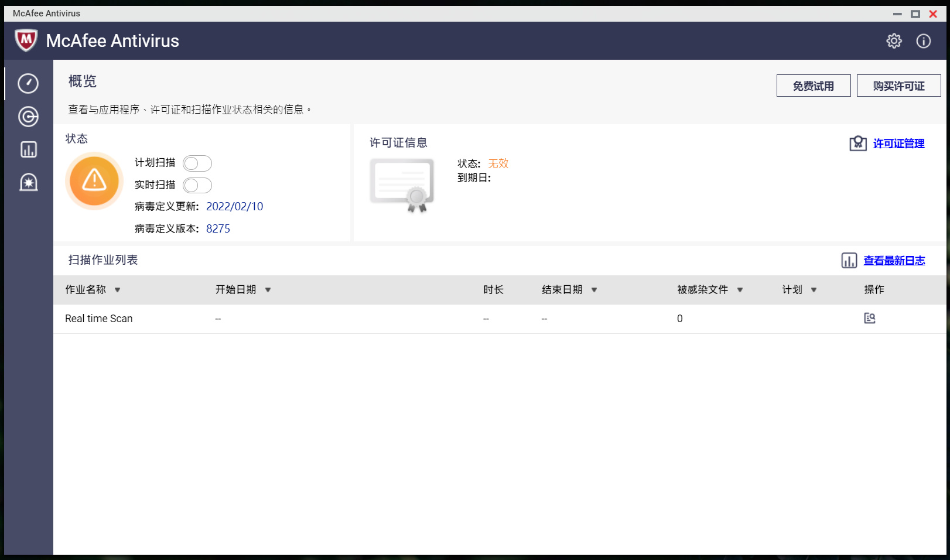The image size is (950, 560).
Task: Minimize the McAfee Antivirus window
Action: (x=897, y=13)
